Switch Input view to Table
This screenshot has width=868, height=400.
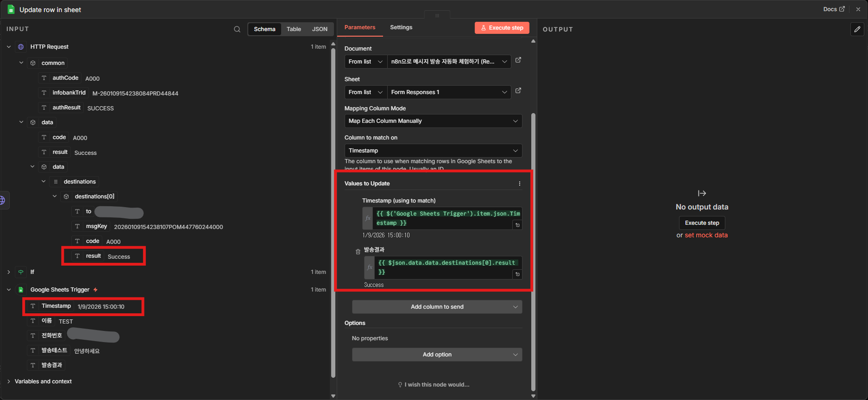294,29
